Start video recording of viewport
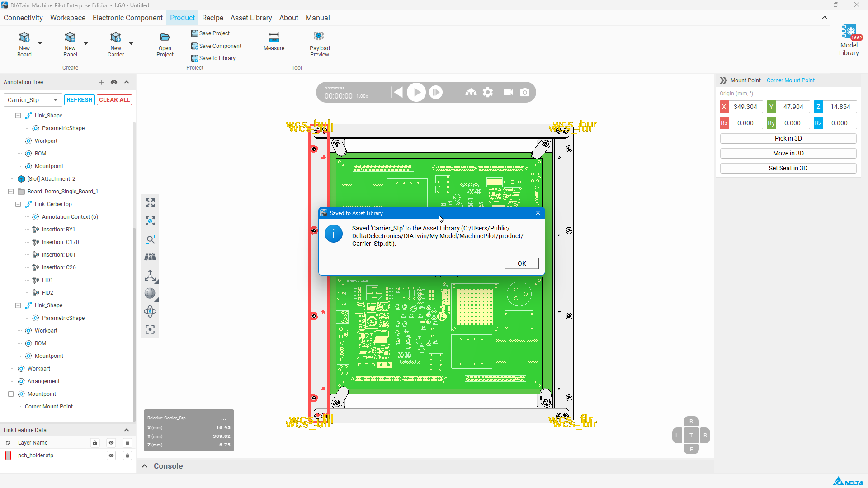 coord(508,92)
